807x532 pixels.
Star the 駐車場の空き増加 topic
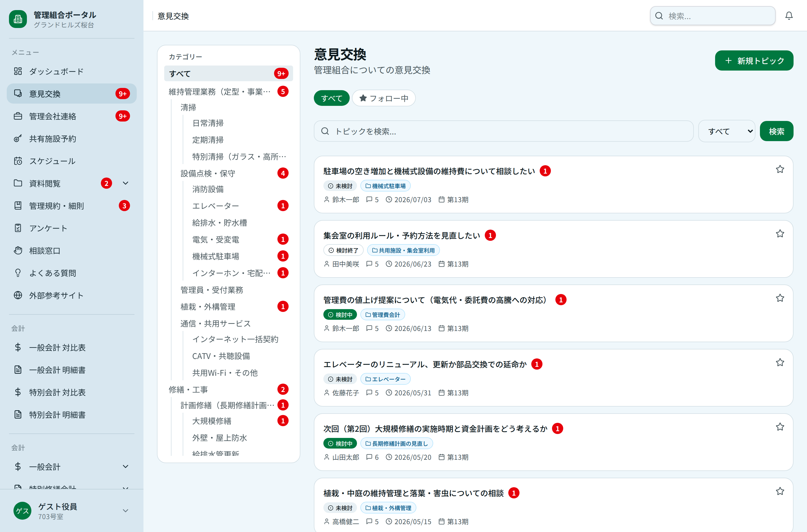780,169
